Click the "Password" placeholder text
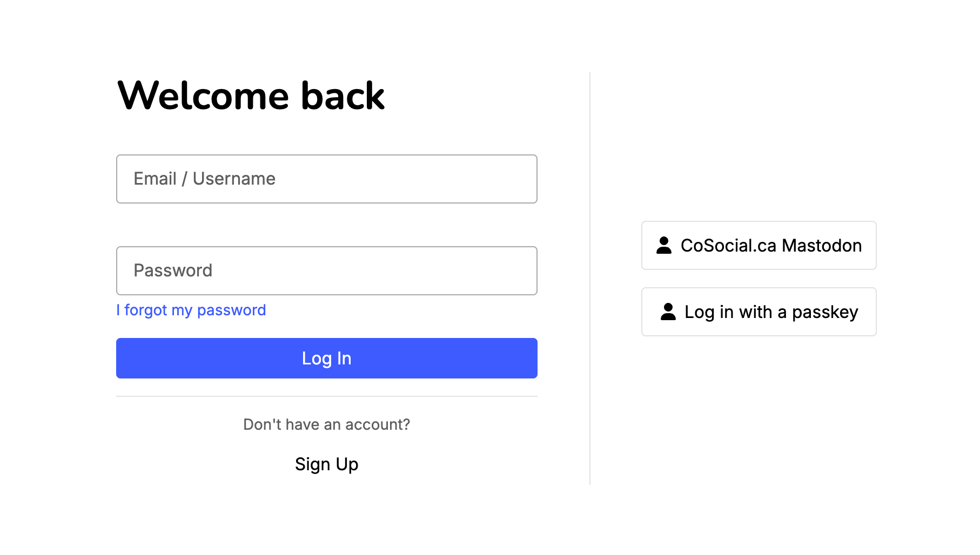This screenshot has height=555, width=980. point(173,270)
